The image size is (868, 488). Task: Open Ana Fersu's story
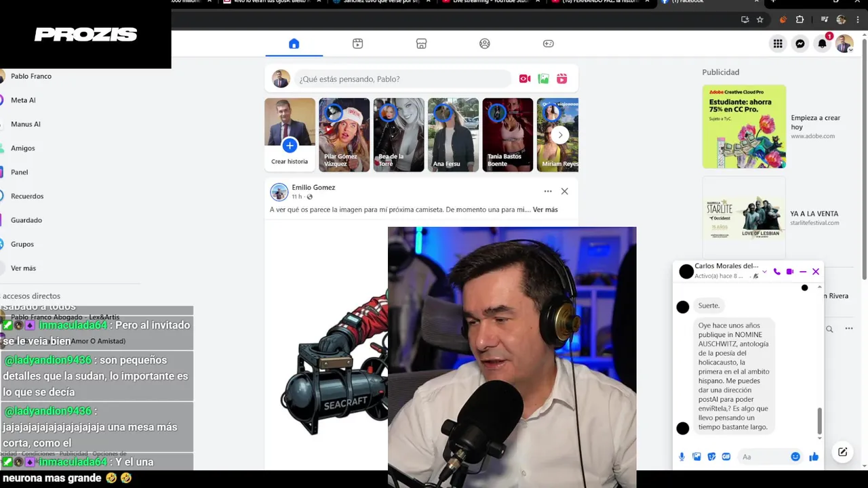(453, 135)
